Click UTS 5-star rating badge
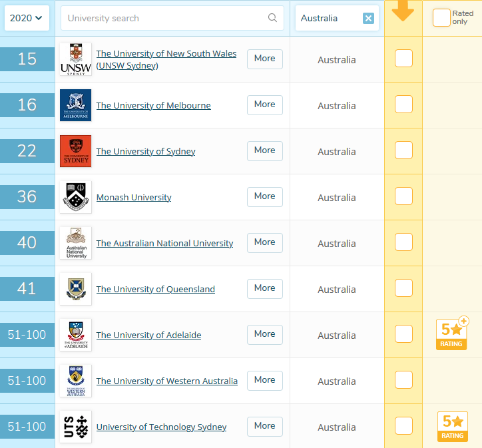482x448 pixels. (452, 427)
